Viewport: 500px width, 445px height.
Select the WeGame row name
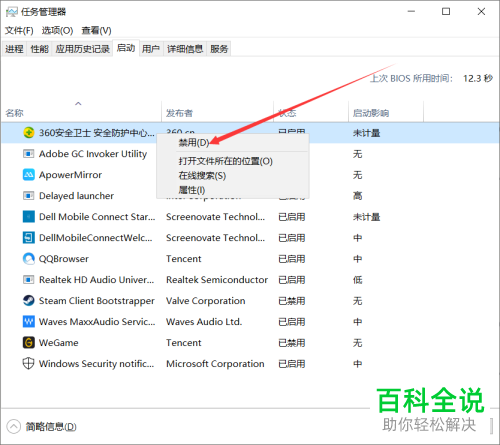click(59, 343)
